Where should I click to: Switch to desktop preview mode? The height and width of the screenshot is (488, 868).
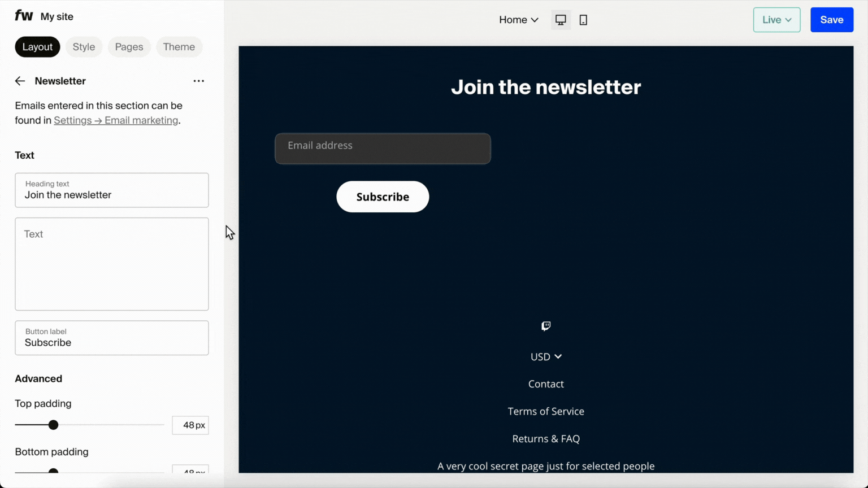(x=560, y=19)
